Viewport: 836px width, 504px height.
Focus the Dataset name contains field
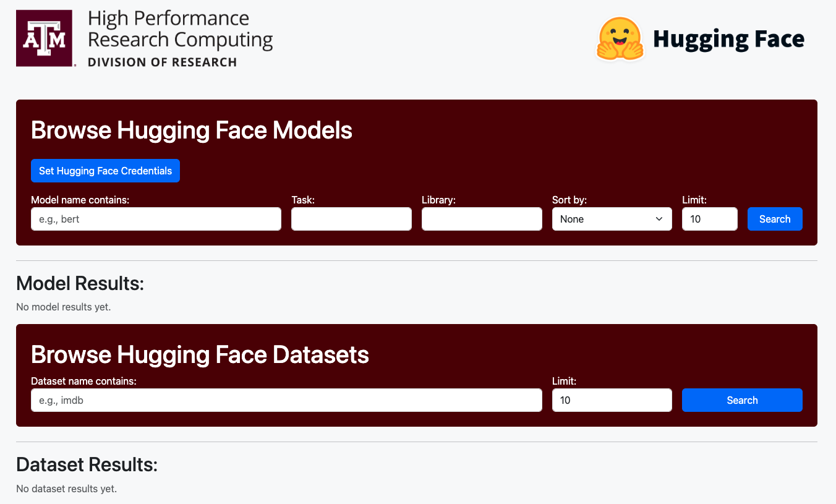coord(286,400)
